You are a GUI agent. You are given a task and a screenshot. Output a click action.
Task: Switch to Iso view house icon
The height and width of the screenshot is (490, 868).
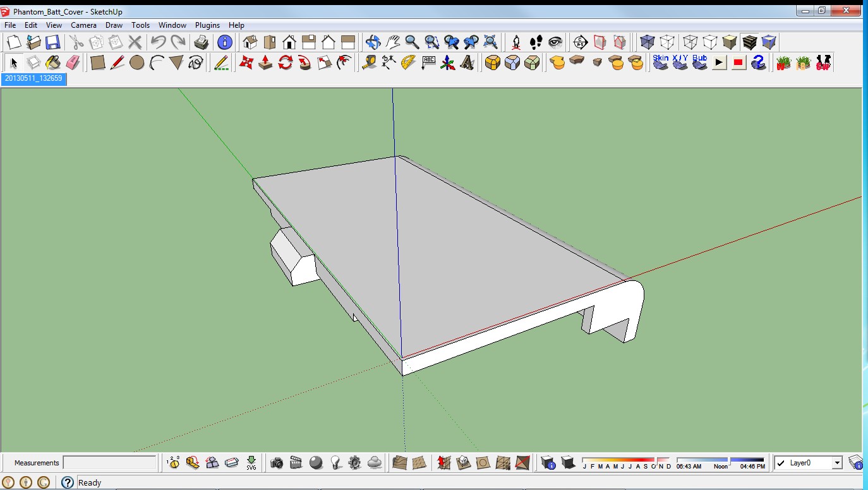250,42
